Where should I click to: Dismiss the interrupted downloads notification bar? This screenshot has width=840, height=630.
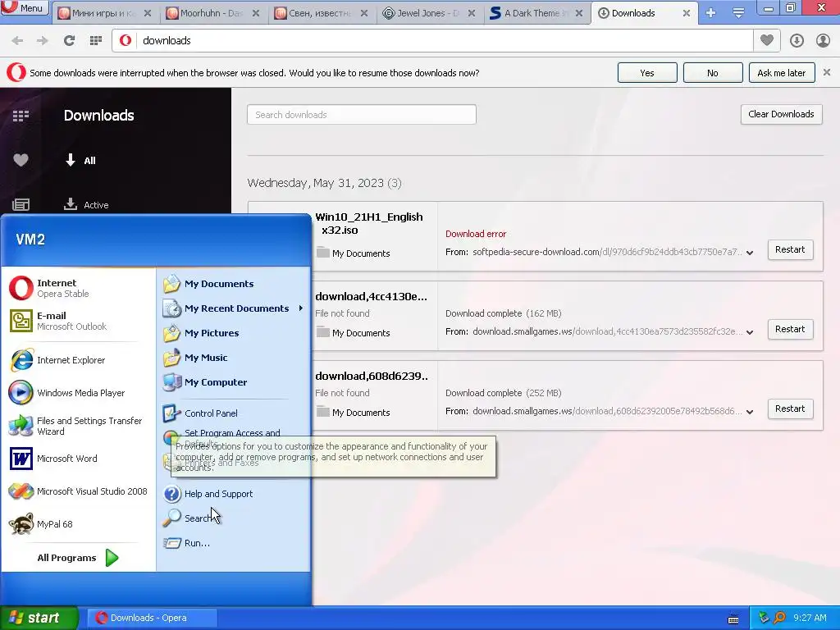pos(827,72)
